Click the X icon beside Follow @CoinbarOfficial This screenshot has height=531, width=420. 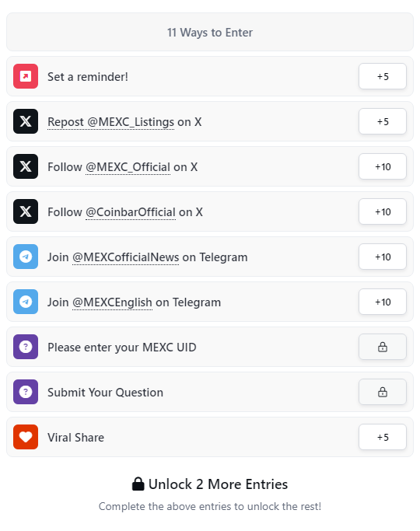pos(26,211)
